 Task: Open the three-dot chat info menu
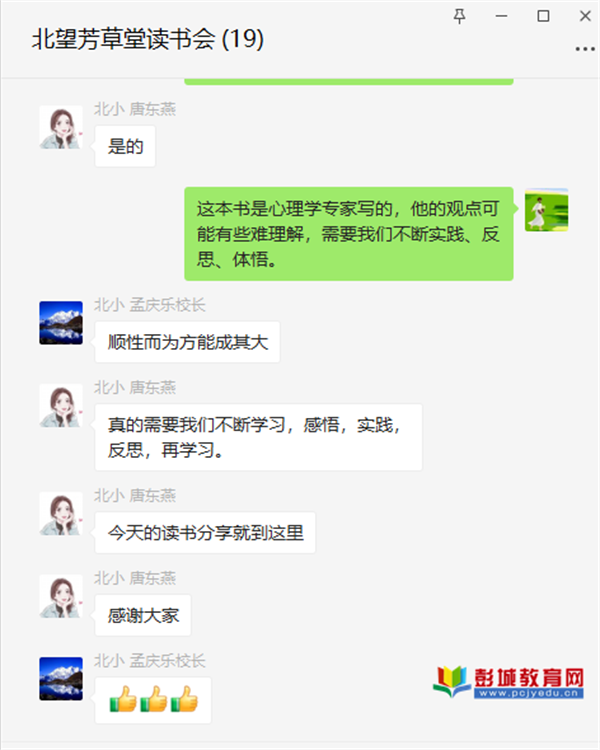tap(585, 49)
